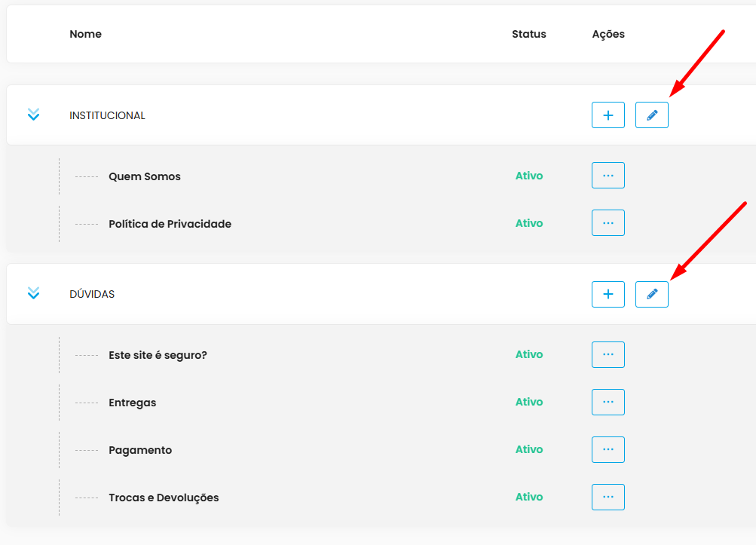Open the three-dot menu for Entregas
Viewport: 756px width, 545px height.
coord(608,402)
